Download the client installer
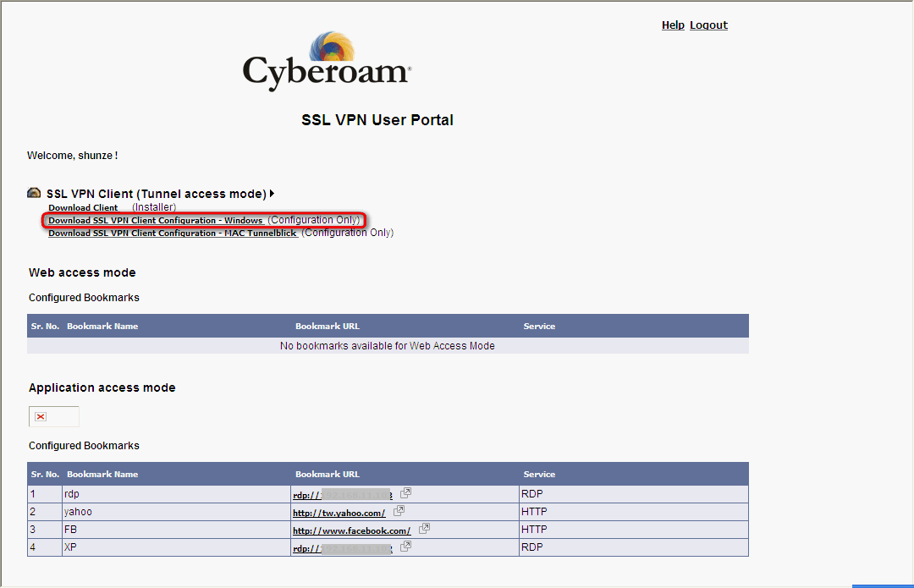914x588 pixels. pos(83,208)
